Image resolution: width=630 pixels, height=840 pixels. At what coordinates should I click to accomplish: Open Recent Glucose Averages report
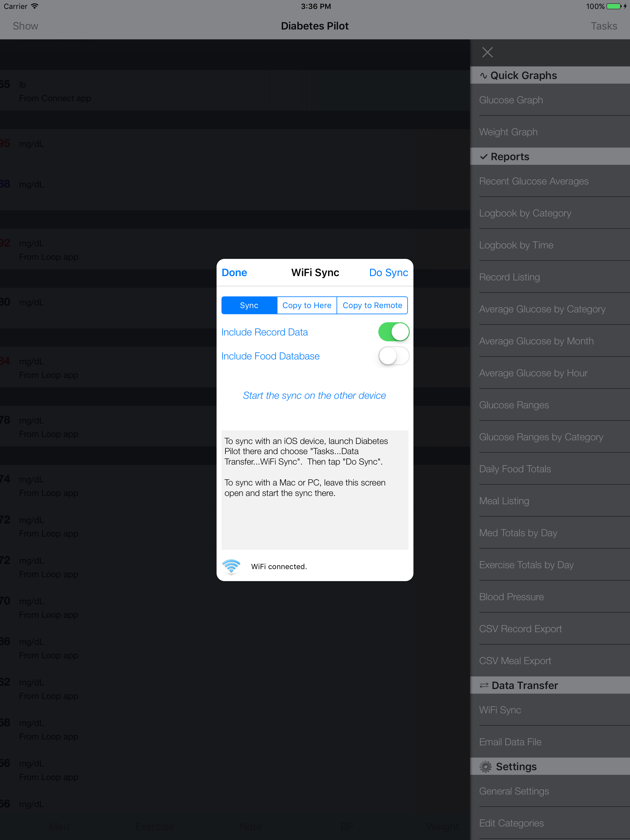point(550,181)
